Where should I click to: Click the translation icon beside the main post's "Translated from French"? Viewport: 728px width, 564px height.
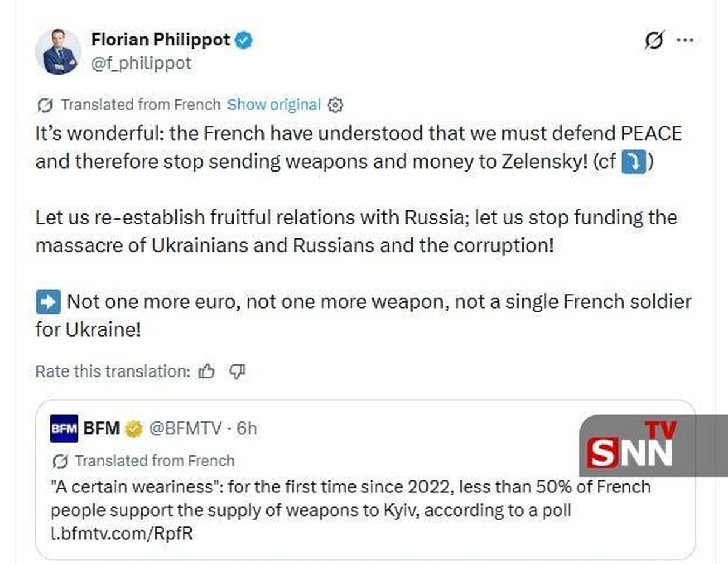click(x=45, y=106)
